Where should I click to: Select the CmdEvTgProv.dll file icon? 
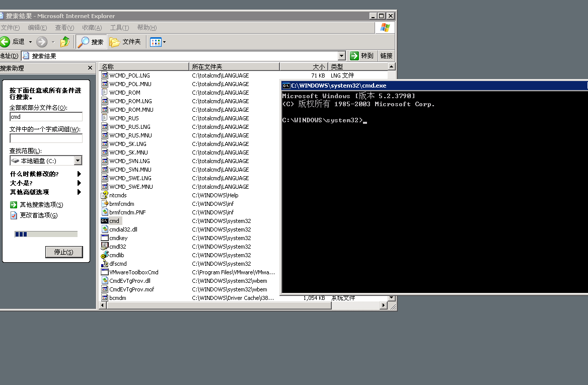coord(105,281)
